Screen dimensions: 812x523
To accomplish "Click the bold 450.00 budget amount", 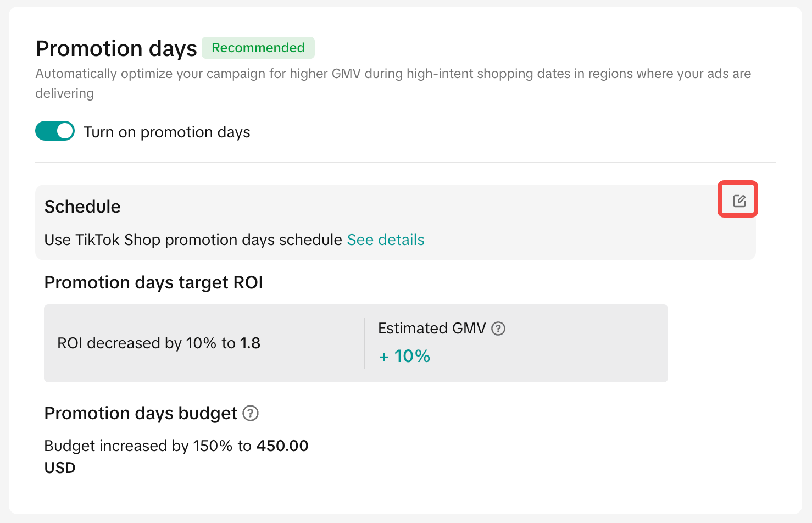I will tap(282, 446).
